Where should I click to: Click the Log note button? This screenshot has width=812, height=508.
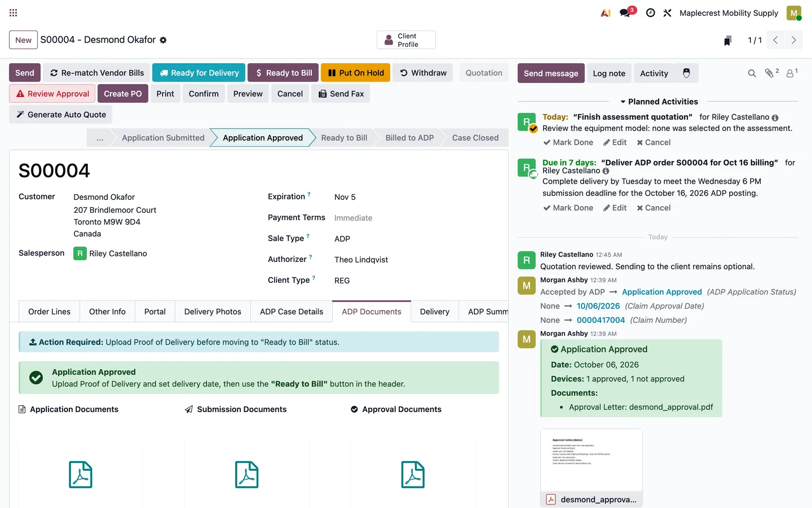(609, 73)
